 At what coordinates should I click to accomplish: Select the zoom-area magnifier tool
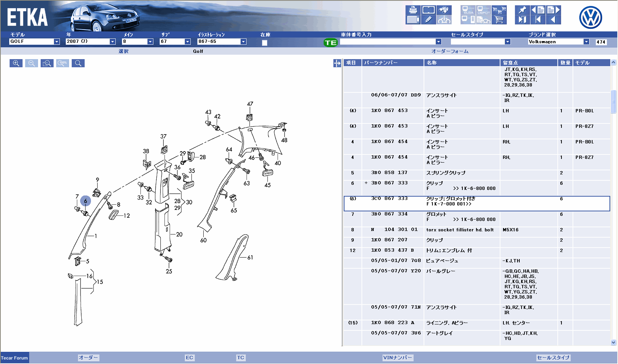(47, 63)
